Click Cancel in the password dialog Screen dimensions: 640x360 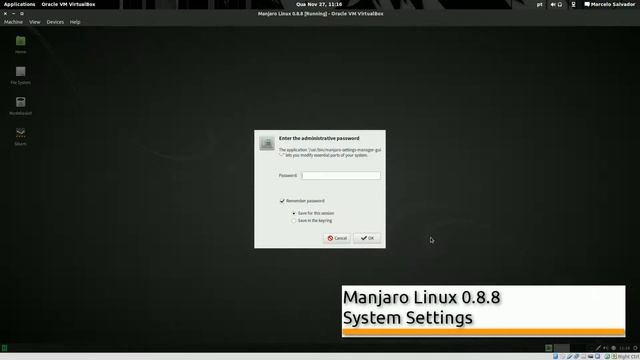click(337, 238)
